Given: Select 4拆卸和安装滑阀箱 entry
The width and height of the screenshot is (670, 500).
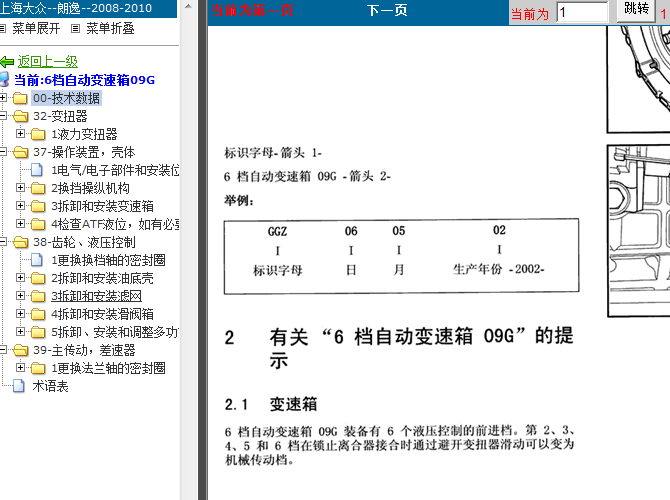Looking at the screenshot, I should (x=102, y=314).
